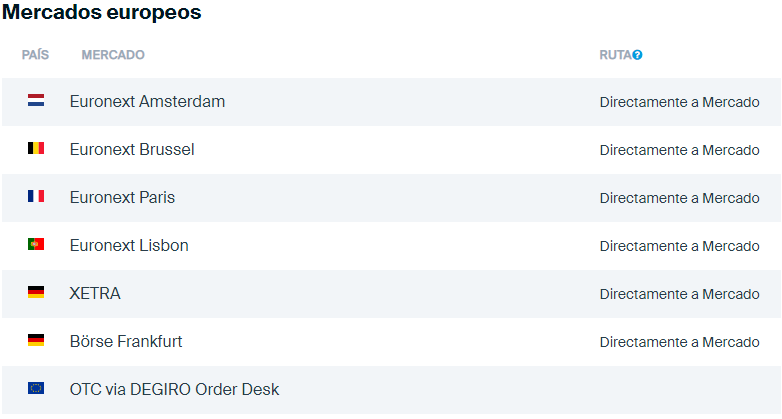Select Euronext Brussel market name

coord(132,150)
